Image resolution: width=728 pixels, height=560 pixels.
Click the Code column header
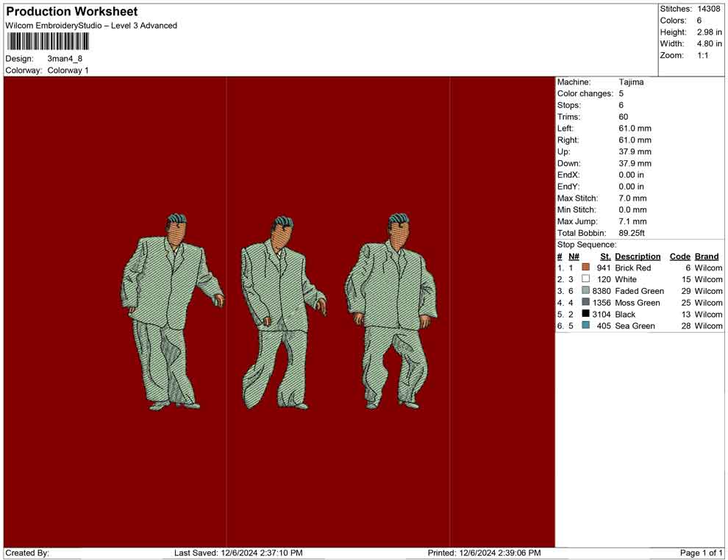(x=679, y=256)
